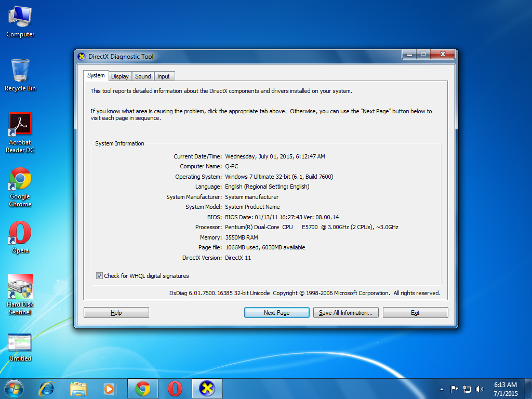Switch to Opera in the taskbar
Image resolution: width=532 pixels, height=399 pixels.
pyautogui.click(x=175, y=389)
